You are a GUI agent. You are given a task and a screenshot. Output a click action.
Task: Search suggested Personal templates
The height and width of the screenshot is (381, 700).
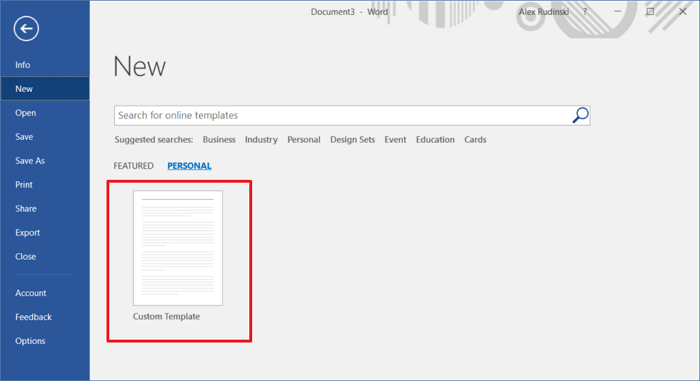pos(304,140)
